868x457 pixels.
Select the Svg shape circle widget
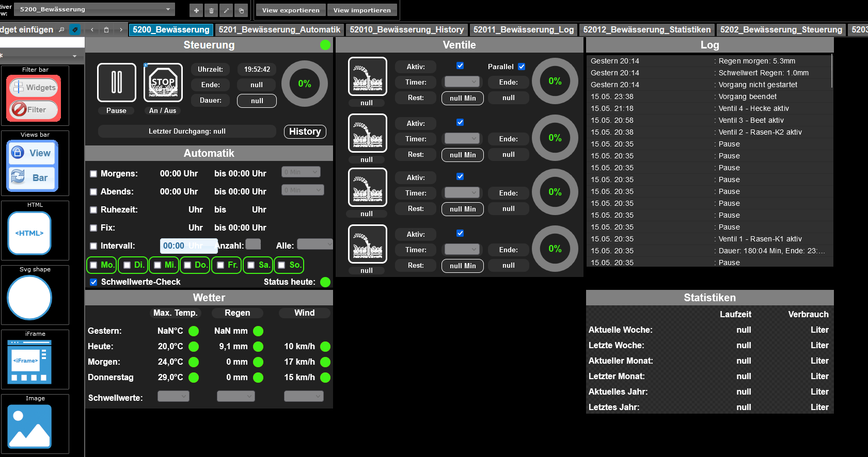[29, 298]
